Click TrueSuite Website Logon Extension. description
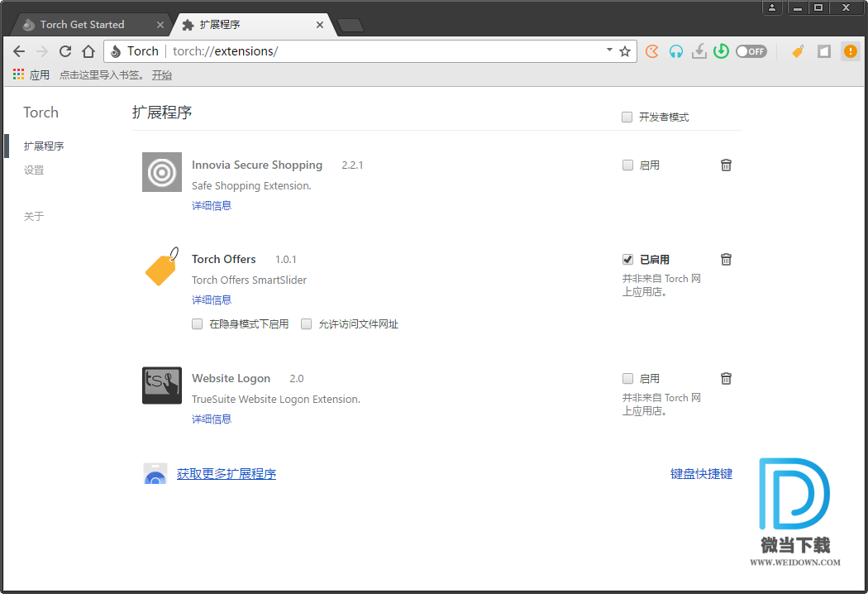 pos(275,399)
